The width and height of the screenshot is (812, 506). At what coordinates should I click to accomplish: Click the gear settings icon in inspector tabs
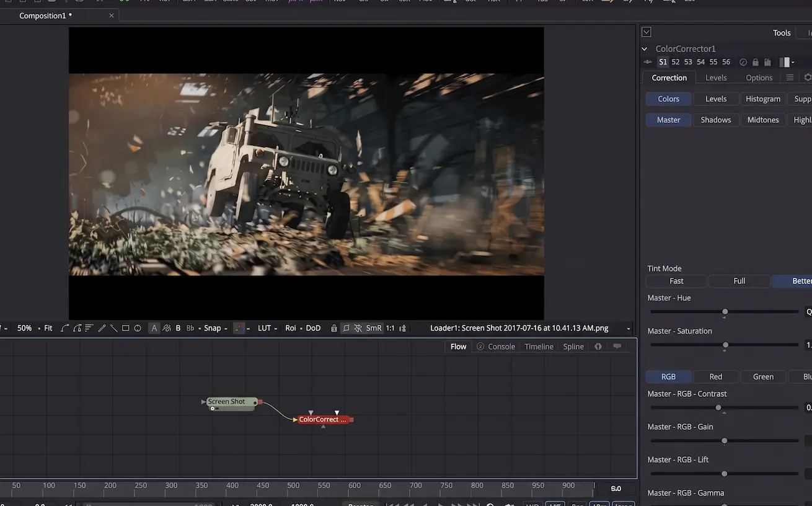(808, 78)
